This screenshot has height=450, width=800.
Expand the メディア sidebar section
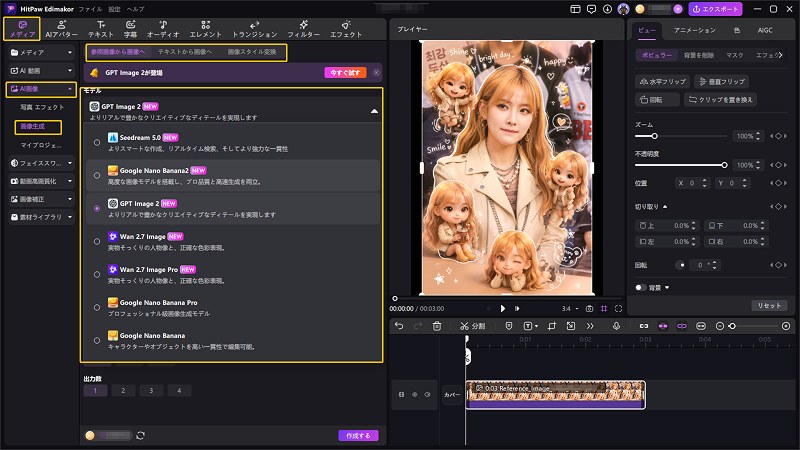(x=41, y=52)
